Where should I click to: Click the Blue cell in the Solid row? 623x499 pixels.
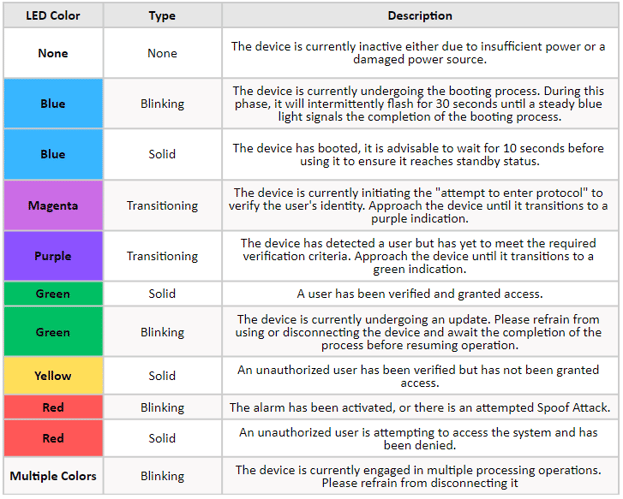(x=53, y=154)
